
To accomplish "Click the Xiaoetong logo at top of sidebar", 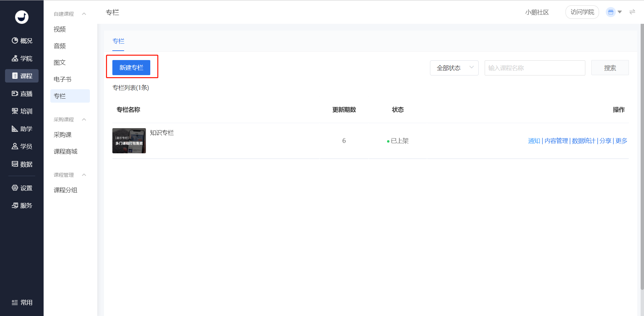I will point(22,17).
